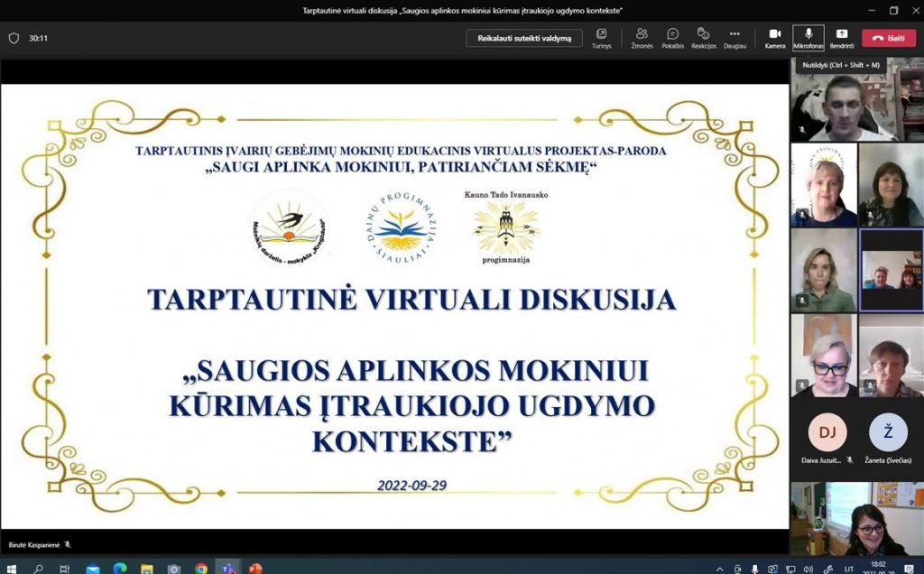The height and width of the screenshot is (574, 924).
Task: Open the Windows notification center
Action: coord(910,569)
